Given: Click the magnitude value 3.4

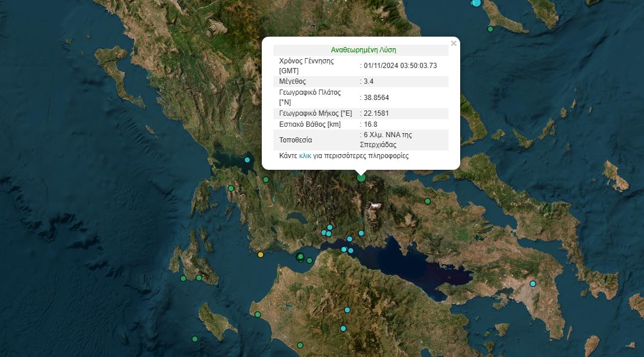Looking at the screenshot, I should [369, 81].
